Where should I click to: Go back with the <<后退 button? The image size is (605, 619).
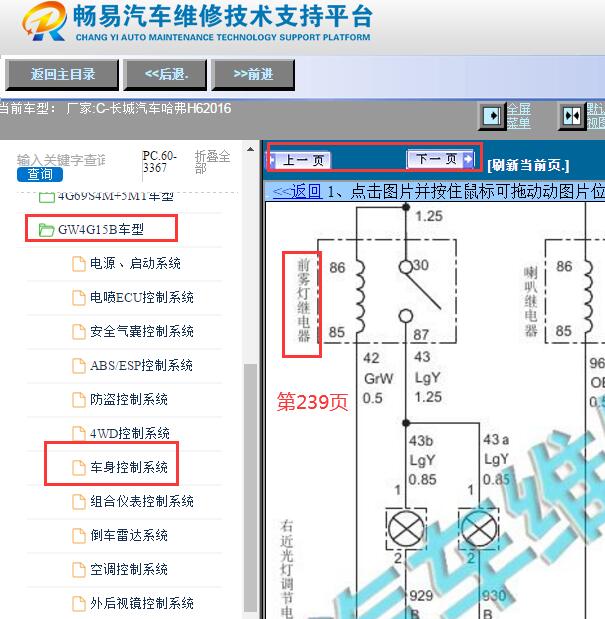[165, 75]
